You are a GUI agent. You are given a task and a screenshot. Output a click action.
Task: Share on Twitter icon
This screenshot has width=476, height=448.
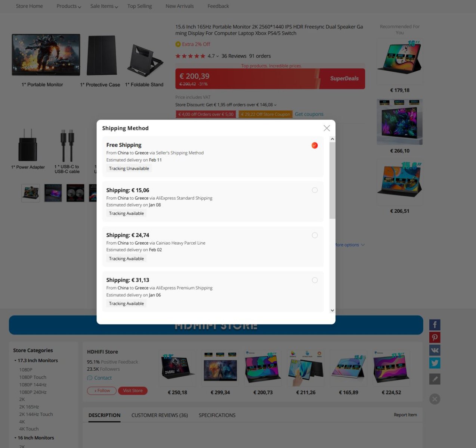pos(435,363)
